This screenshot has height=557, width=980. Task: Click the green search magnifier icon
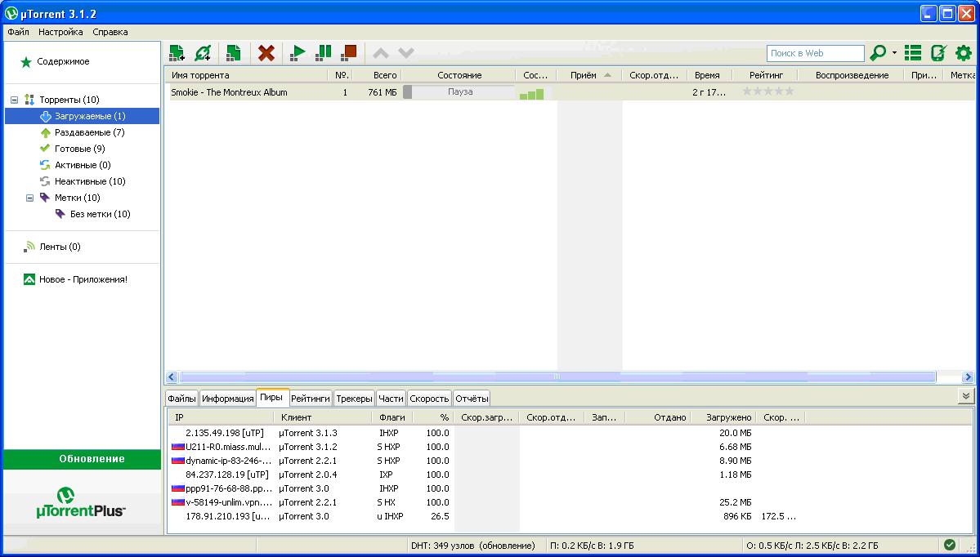pyautogui.click(x=878, y=53)
